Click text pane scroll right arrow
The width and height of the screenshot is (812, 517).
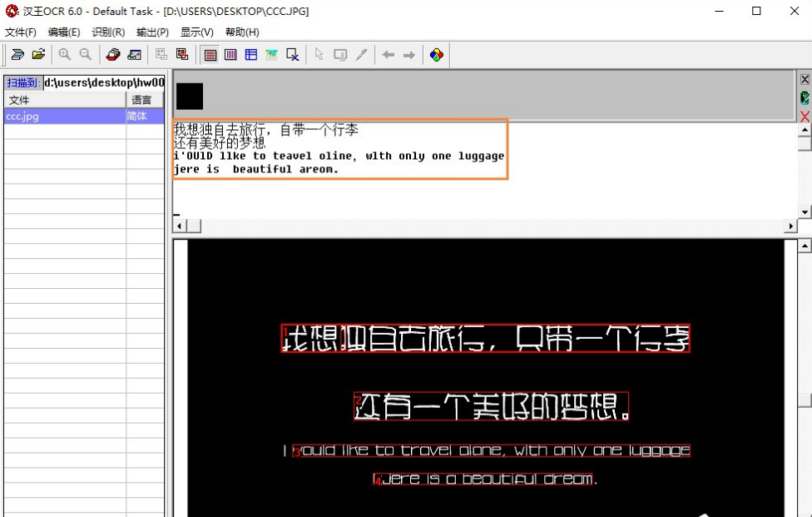tap(790, 226)
